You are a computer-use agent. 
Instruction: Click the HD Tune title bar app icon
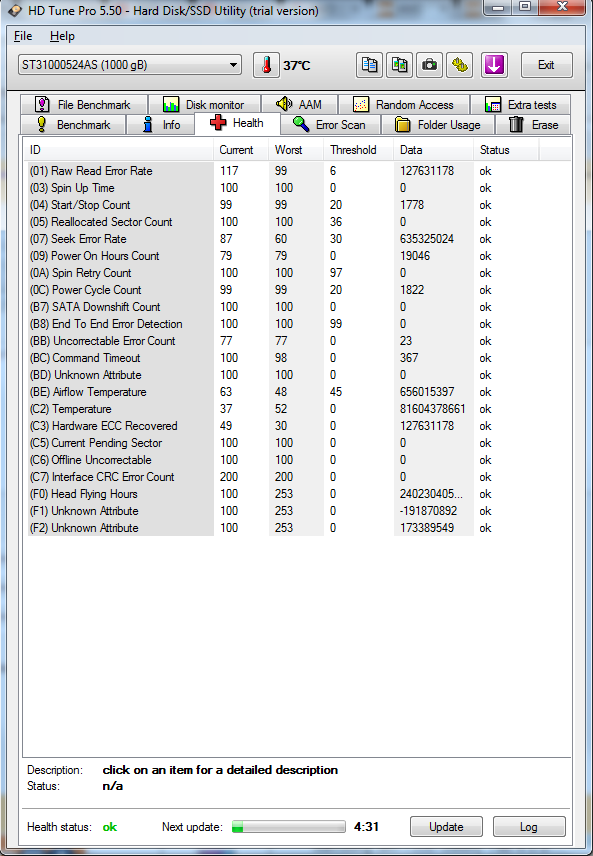coord(15,10)
